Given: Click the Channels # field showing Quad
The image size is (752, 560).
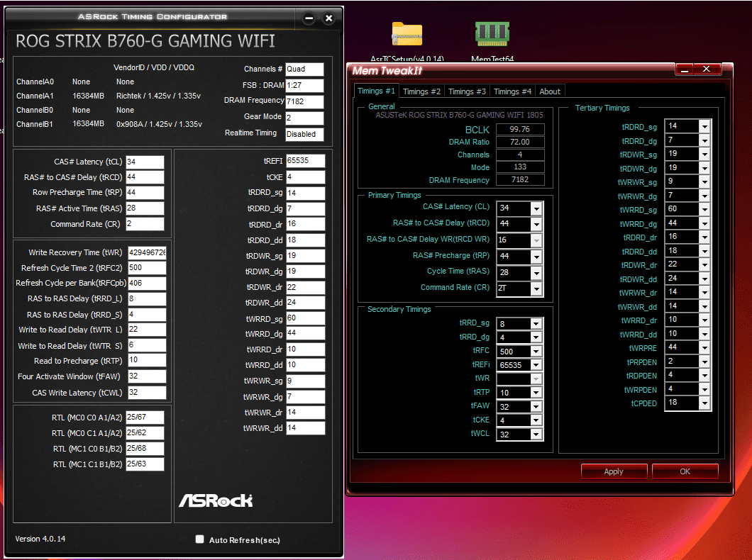Looking at the screenshot, I should (304, 69).
